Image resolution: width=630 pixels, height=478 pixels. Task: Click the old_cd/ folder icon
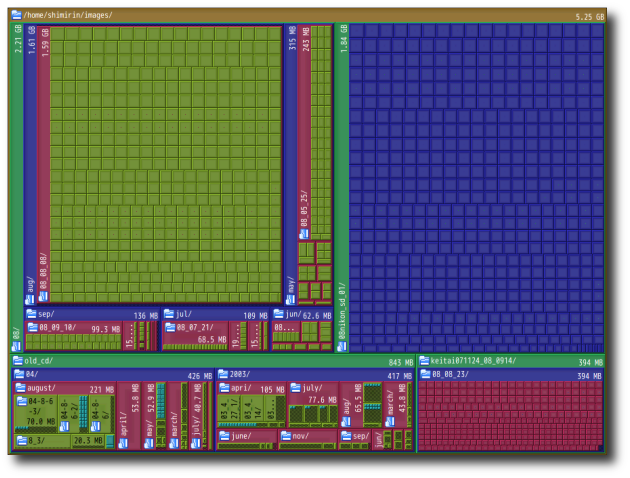tap(18, 361)
